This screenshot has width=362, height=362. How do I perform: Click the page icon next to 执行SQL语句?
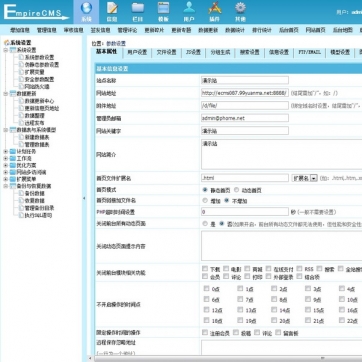click(x=21, y=215)
